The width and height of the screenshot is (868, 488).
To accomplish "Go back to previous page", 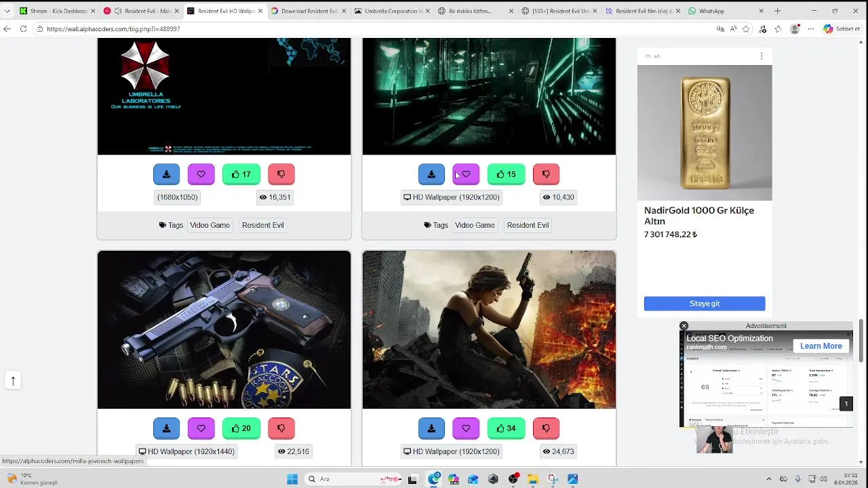I will point(7,29).
